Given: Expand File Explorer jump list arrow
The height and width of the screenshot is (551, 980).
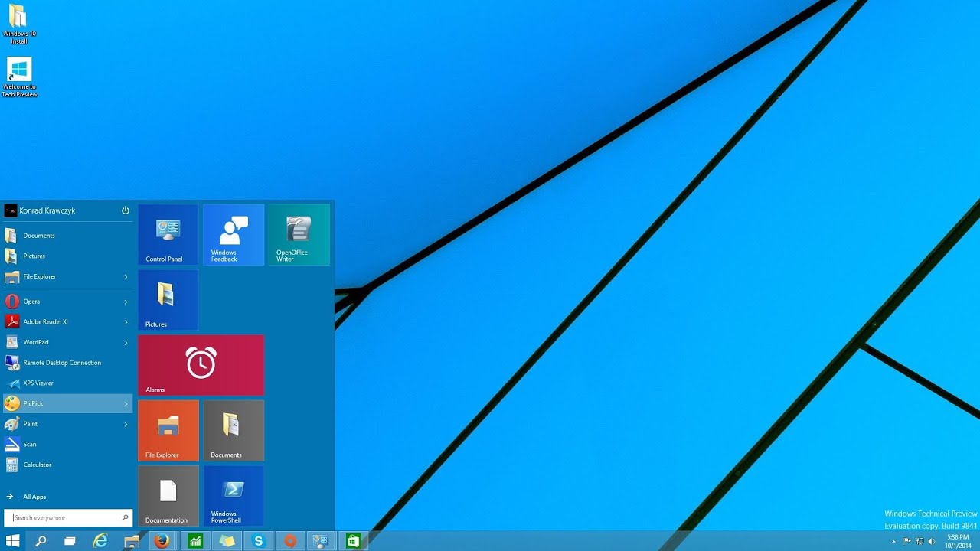Looking at the screenshot, I should pyautogui.click(x=126, y=277).
